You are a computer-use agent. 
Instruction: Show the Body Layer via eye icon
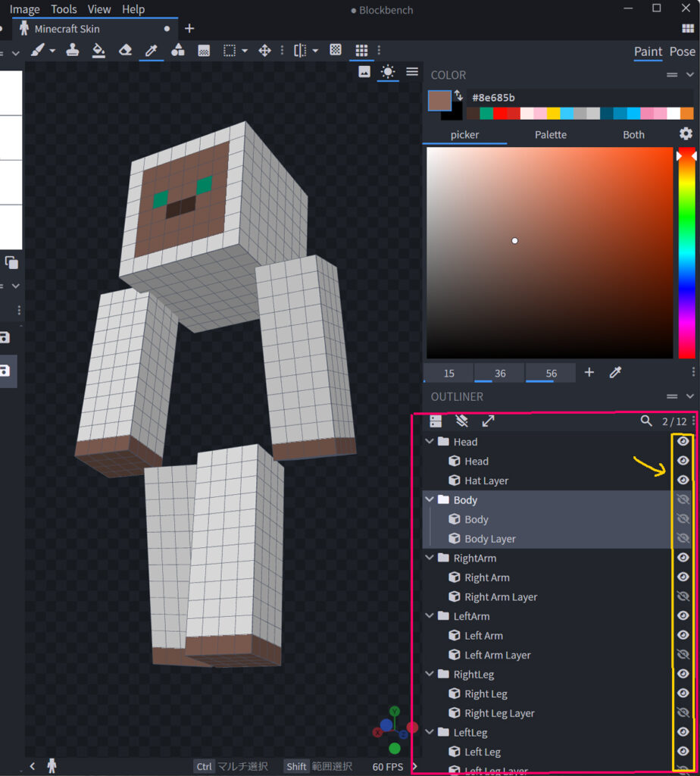point(683,539)
